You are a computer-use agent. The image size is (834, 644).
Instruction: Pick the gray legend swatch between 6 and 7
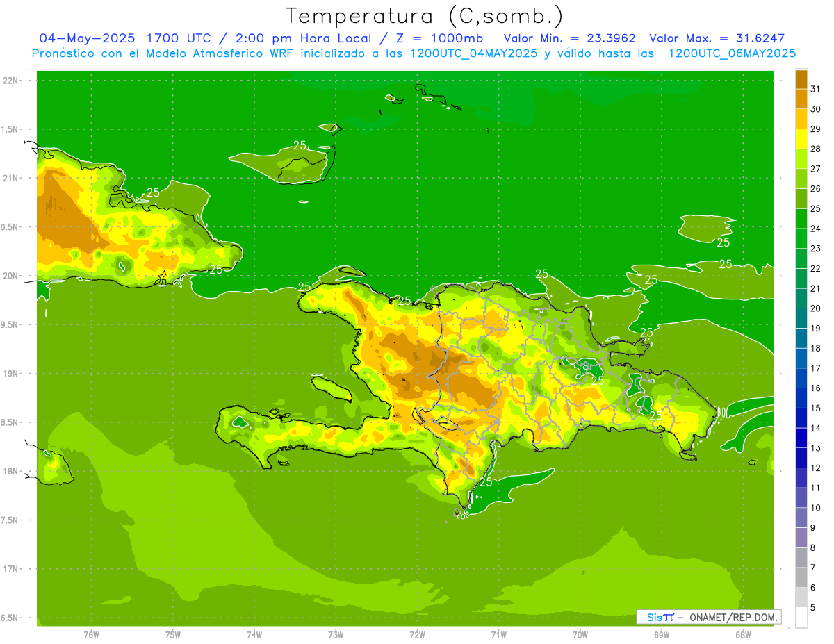801,578
